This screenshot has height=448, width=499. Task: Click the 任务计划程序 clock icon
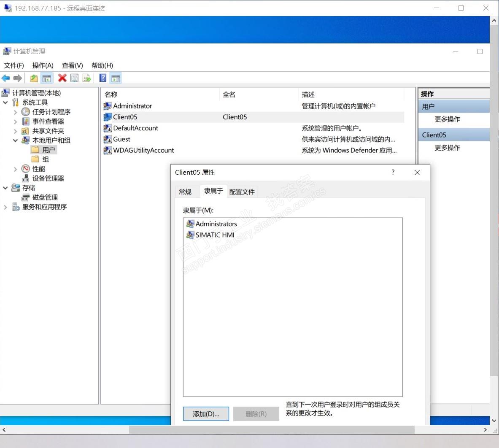tap(25, 112)
